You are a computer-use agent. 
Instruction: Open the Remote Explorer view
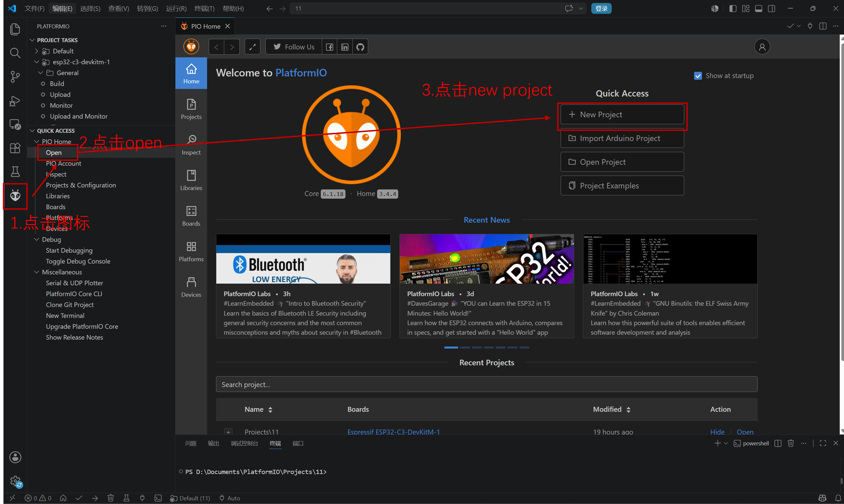[x=15, y=124]
